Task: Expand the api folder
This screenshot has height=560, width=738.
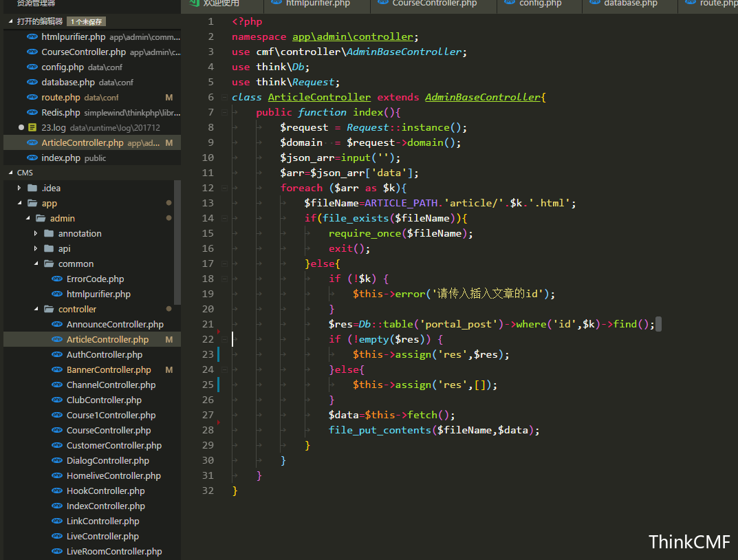Action: pos(36,248)
